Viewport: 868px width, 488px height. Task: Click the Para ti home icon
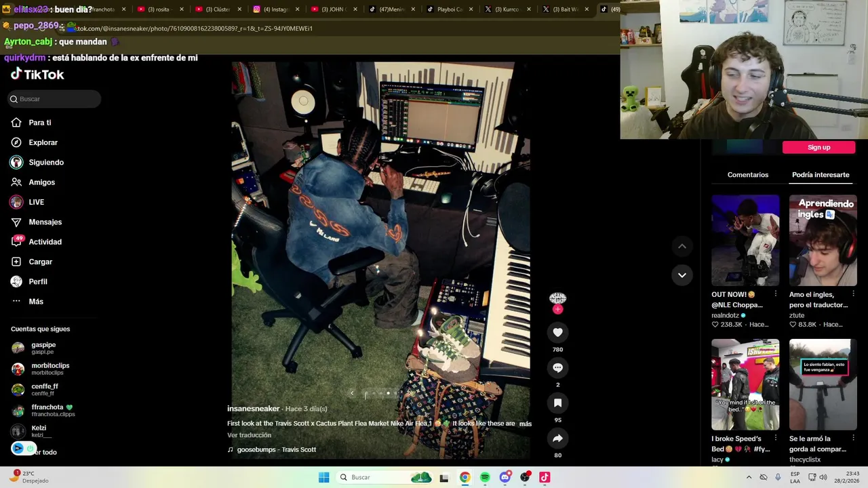(16, 123)
